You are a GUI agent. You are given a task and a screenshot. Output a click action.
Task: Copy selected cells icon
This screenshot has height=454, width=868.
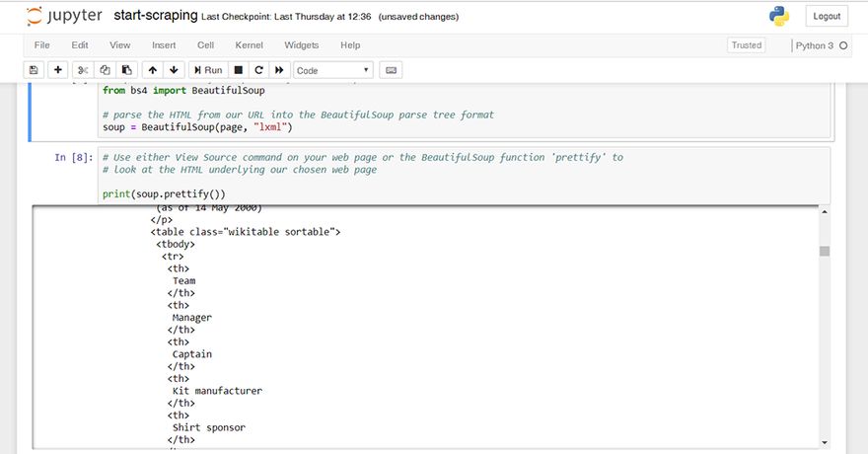click(105, 70)
